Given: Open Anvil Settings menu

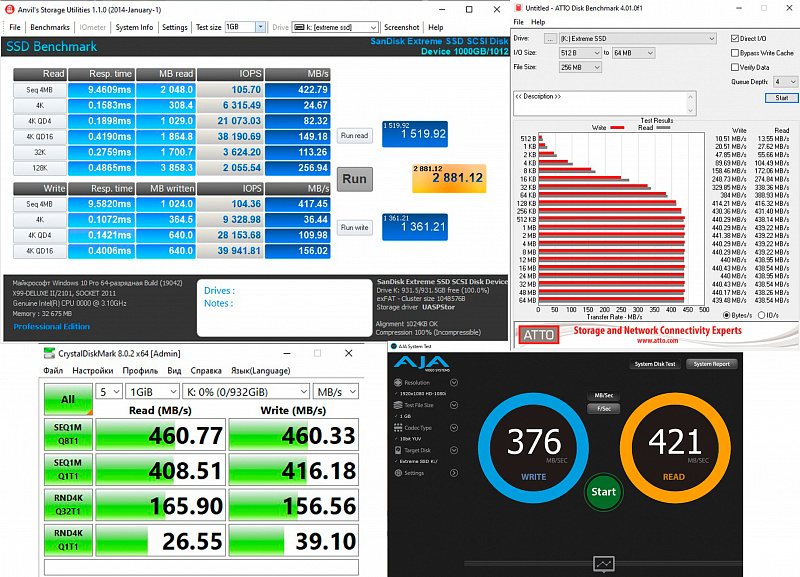Looking at the screenshot, I should [x=174, y=27].
